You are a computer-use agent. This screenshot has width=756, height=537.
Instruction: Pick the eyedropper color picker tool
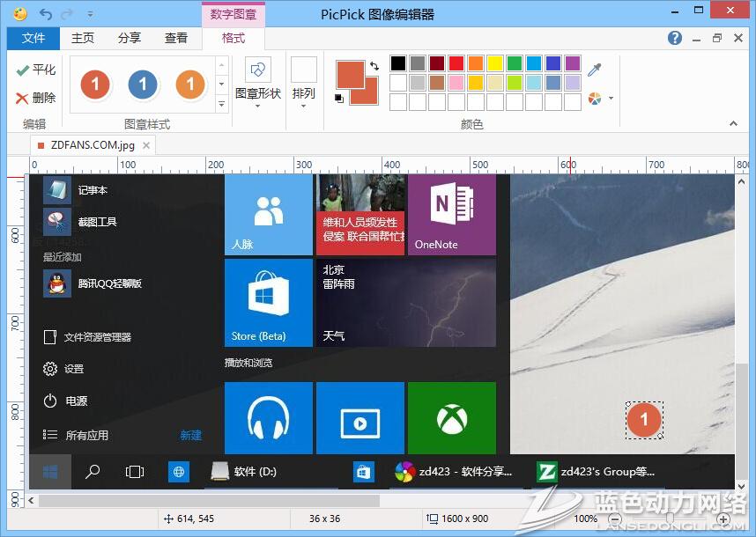(x=596, y=70)
